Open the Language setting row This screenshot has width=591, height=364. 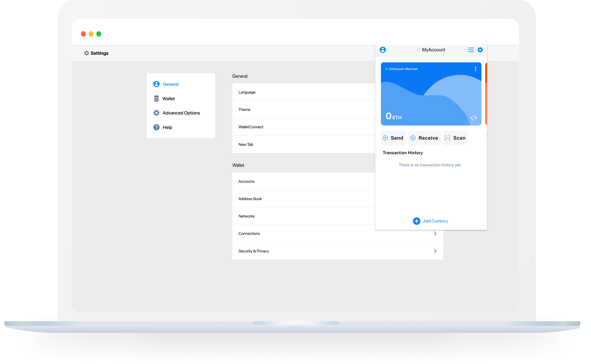(x=302, y=92)
